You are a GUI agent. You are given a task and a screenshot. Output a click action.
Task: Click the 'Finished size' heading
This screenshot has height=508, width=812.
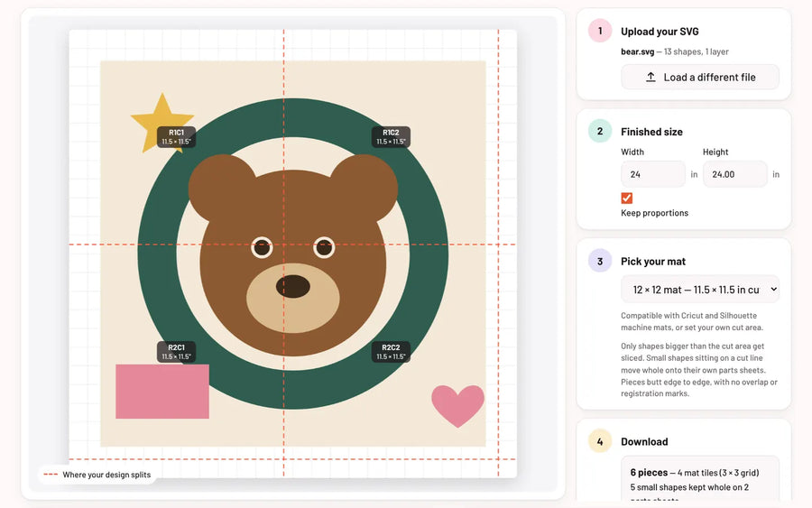651,132
